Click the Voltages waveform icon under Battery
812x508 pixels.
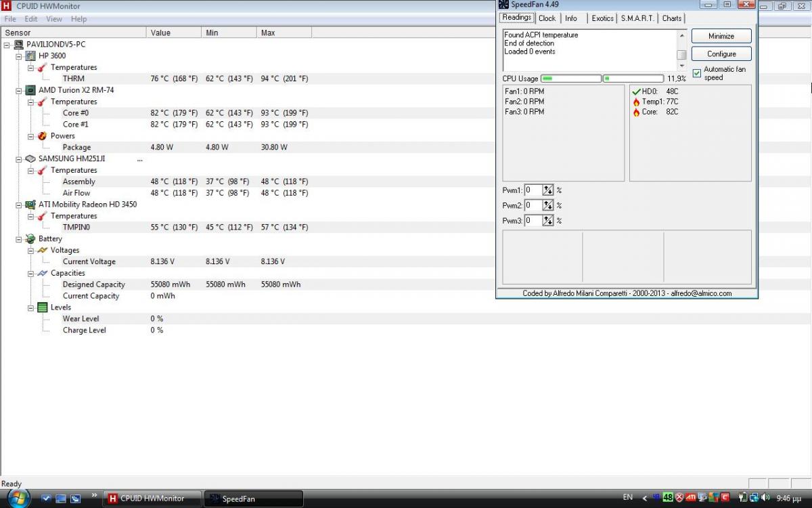point(43,250)
